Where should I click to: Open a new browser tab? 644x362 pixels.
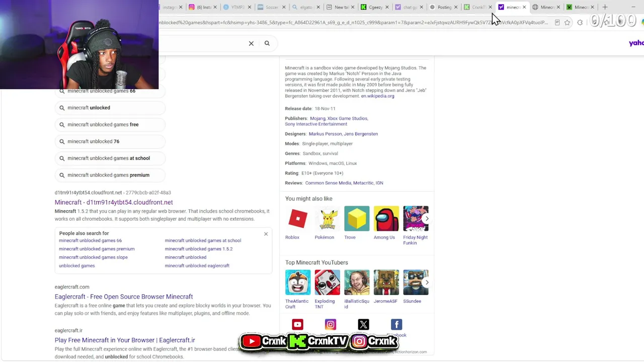(x=605, y=7)
